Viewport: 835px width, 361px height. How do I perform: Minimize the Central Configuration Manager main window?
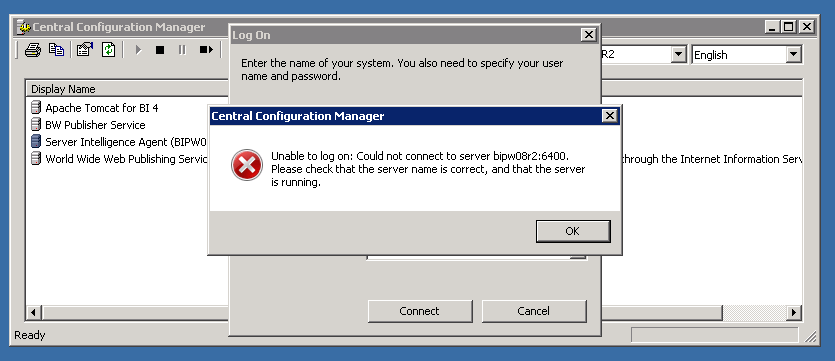point(773,27)
